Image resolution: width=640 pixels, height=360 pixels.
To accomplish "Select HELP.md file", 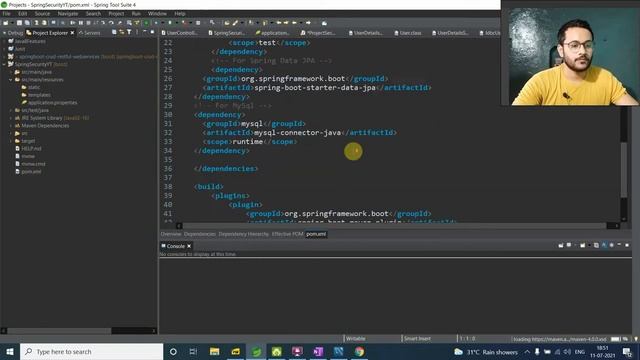I will (28, 149).
